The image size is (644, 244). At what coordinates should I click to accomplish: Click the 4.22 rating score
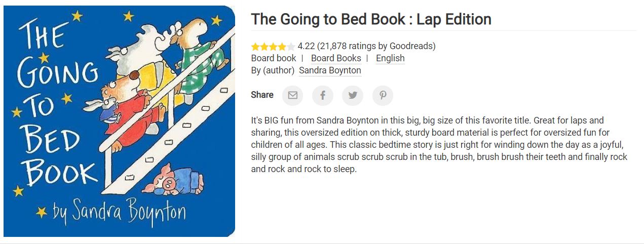(x=306, y=46)
